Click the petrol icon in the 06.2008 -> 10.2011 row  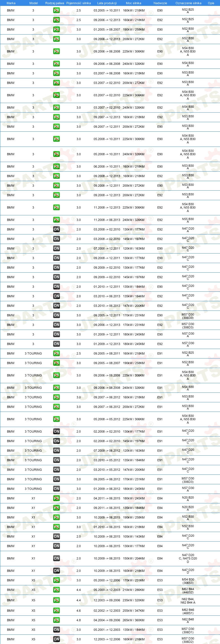56,166
